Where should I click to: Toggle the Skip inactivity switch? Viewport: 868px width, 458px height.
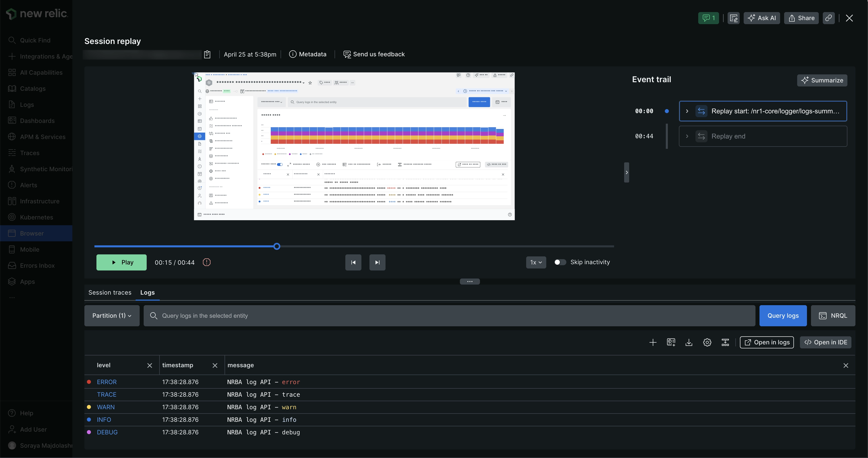(560, 262)
